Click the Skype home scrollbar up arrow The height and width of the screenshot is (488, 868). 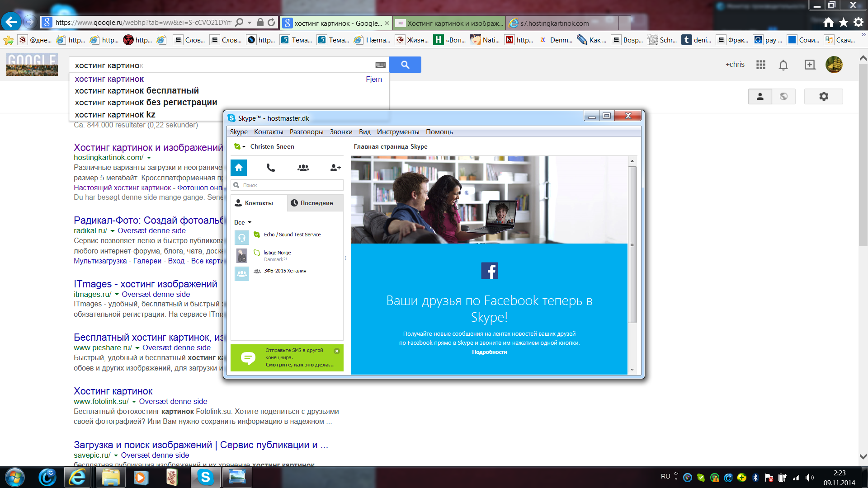pyautogui.click(x=632, y=161)
